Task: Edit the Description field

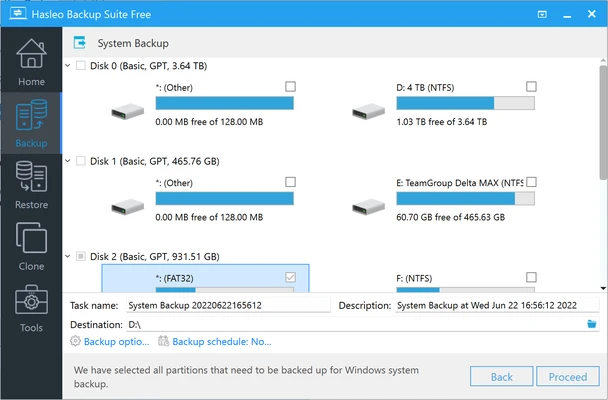Action: coord(497,305)
